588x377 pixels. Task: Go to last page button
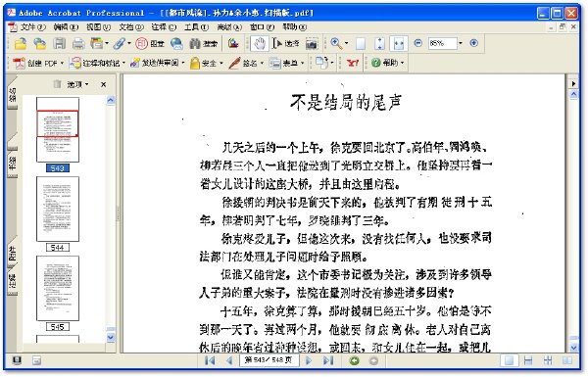327,360
